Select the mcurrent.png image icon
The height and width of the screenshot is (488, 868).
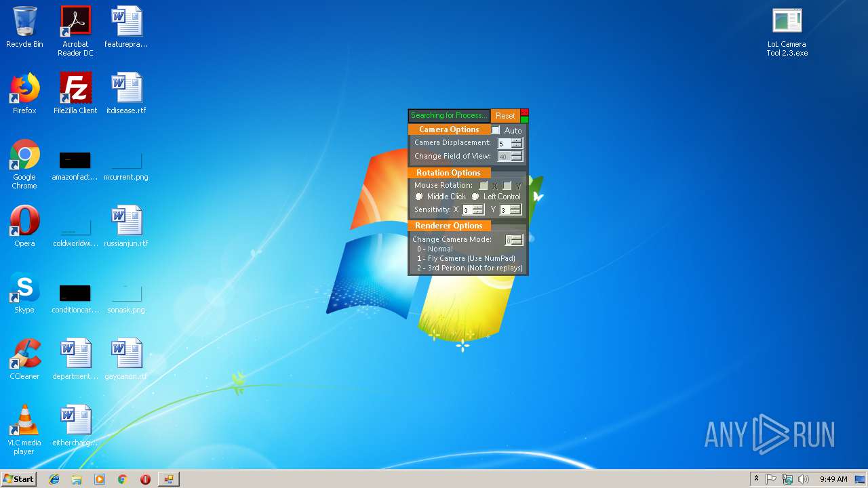click(x=126, y=165)
